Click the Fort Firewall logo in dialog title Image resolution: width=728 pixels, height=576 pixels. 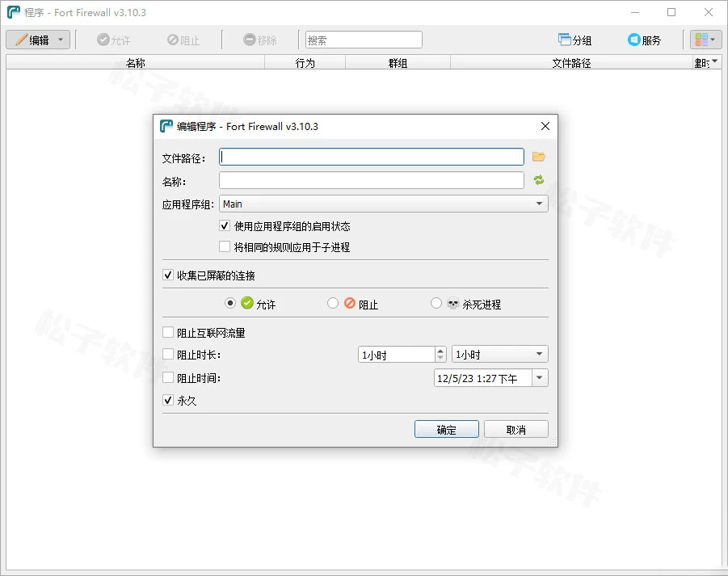(x=166, y=126)
